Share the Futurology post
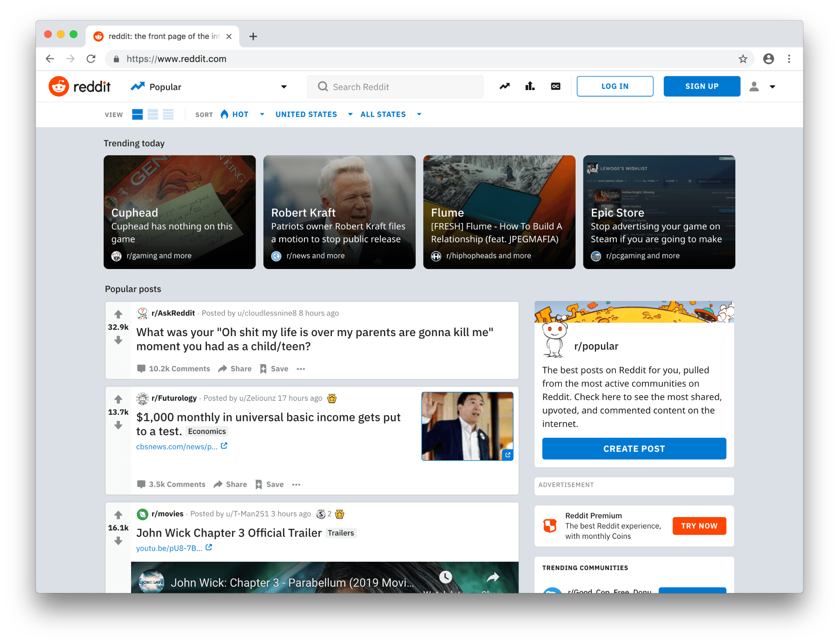Screen dimensions: 839x644 point(230,485)
